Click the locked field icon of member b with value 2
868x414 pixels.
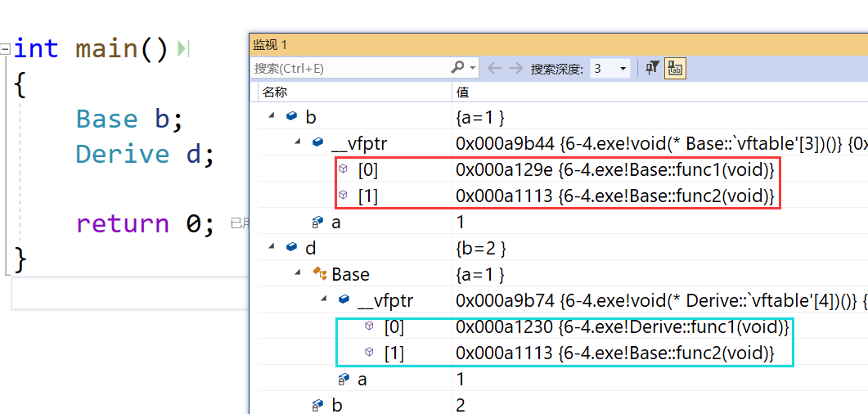[x=317, y=405]
